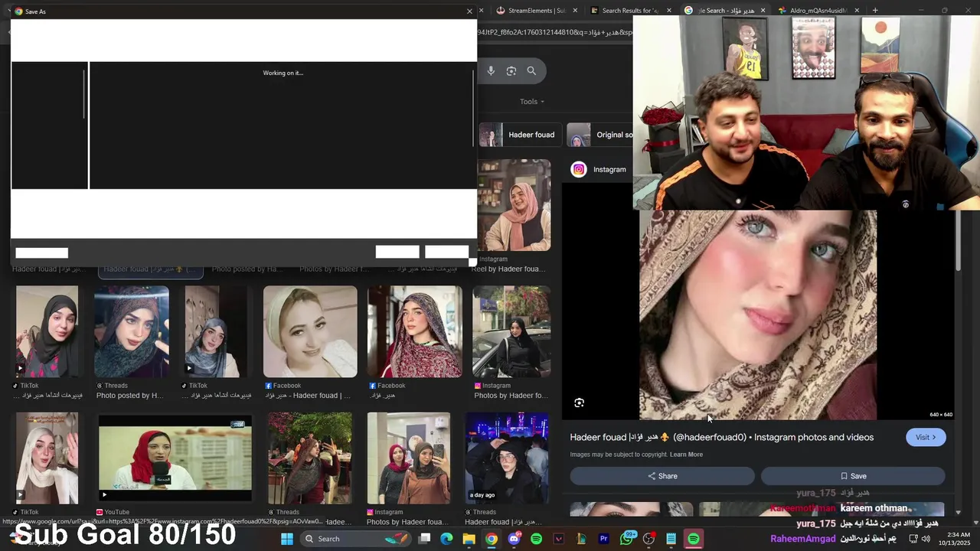Open the Instagram thumbnail of two women
The width and height of the screenshot is (980, 551).
pos(409,458)
